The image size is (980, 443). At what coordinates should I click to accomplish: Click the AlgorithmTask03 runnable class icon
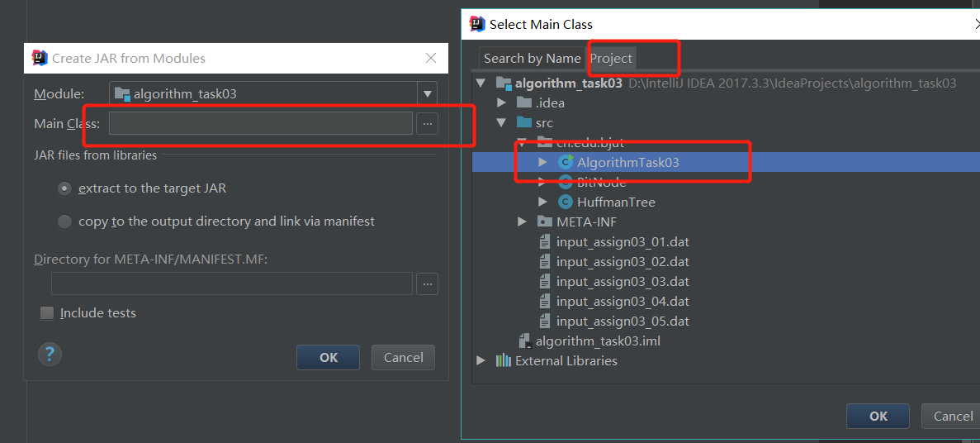[x=566, y=162]
